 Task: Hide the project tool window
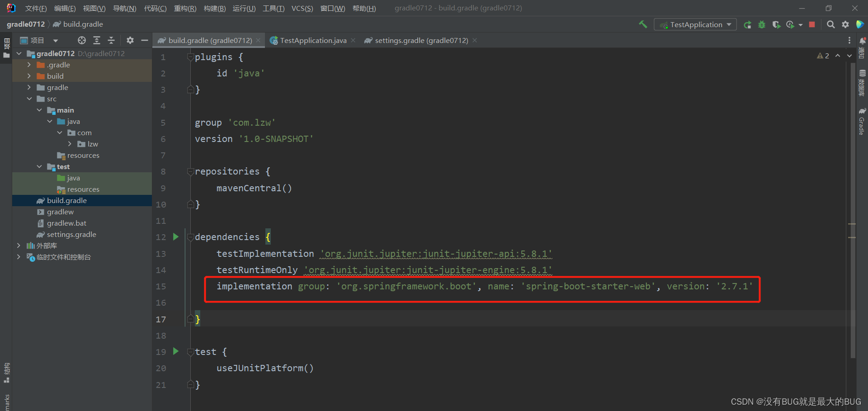click(x=145, y=41)
